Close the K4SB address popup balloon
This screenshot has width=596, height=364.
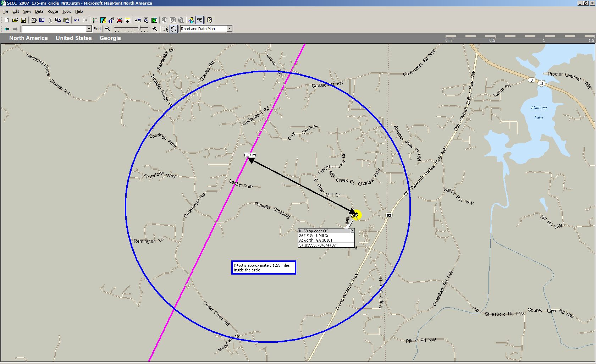(x=352, y=231)
